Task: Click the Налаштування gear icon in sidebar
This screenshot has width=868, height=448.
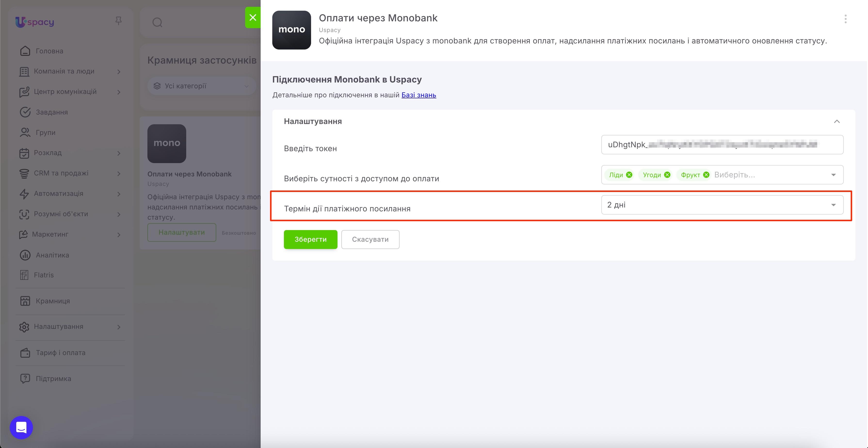Action: point(24,327)
